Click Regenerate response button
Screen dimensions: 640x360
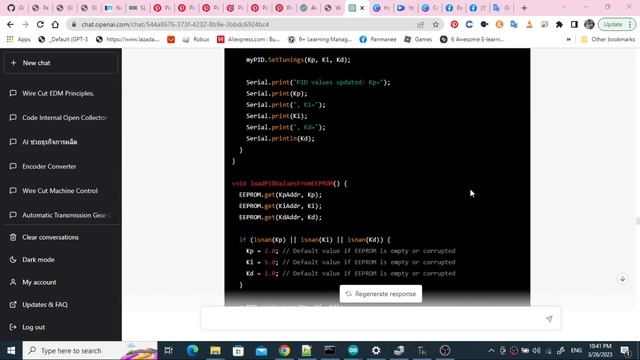pyautogui.click(x=381, y=294)
